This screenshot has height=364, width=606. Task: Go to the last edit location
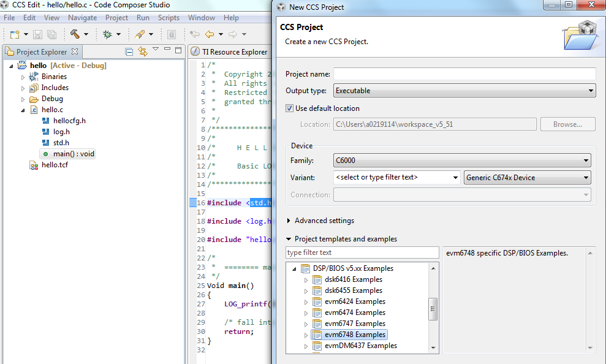195,34
